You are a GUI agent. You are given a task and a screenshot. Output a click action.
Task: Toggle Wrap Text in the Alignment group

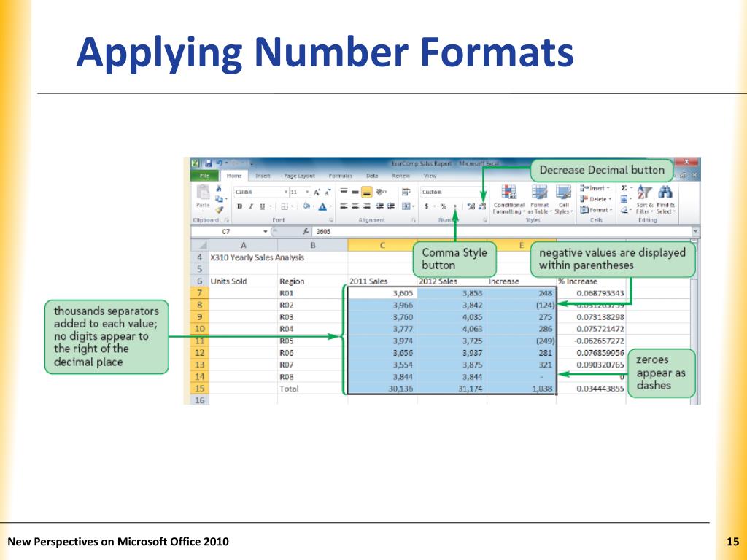(406, 192)
